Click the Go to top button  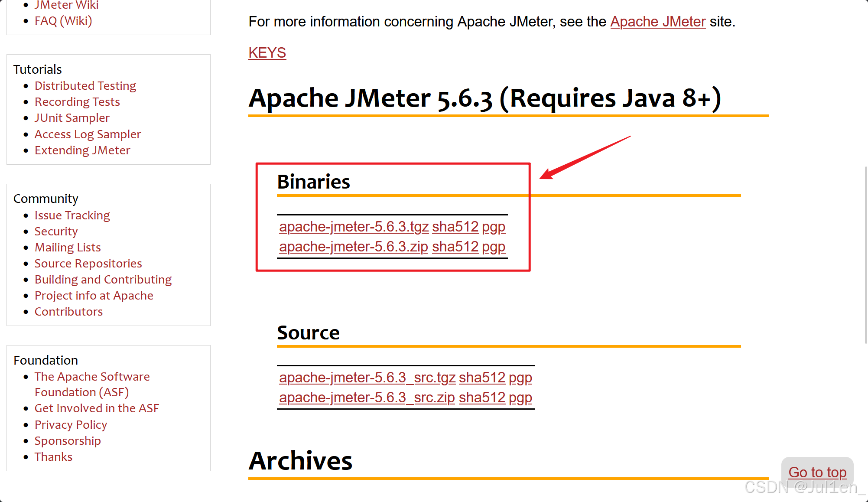pos(817,472)
